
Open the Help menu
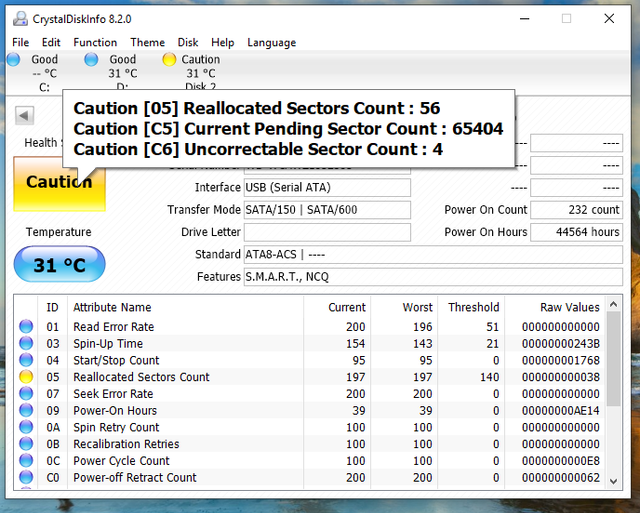(x=222, y=42)
